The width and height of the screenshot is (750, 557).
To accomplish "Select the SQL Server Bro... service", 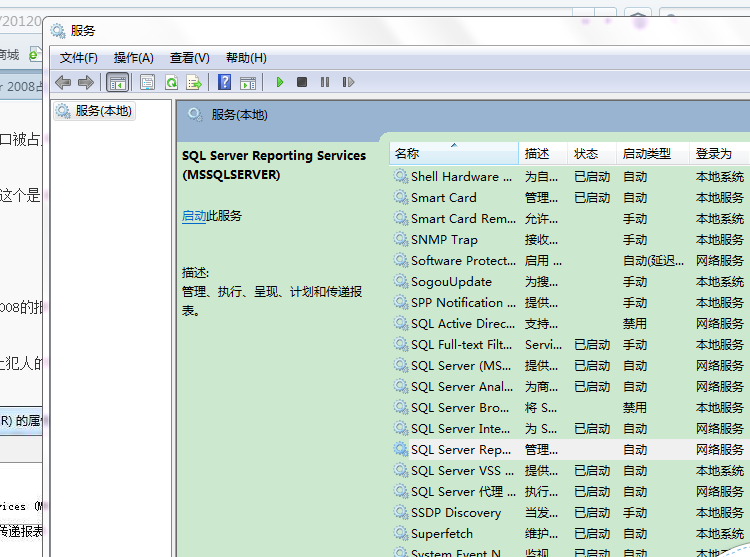I will [460, 408].
